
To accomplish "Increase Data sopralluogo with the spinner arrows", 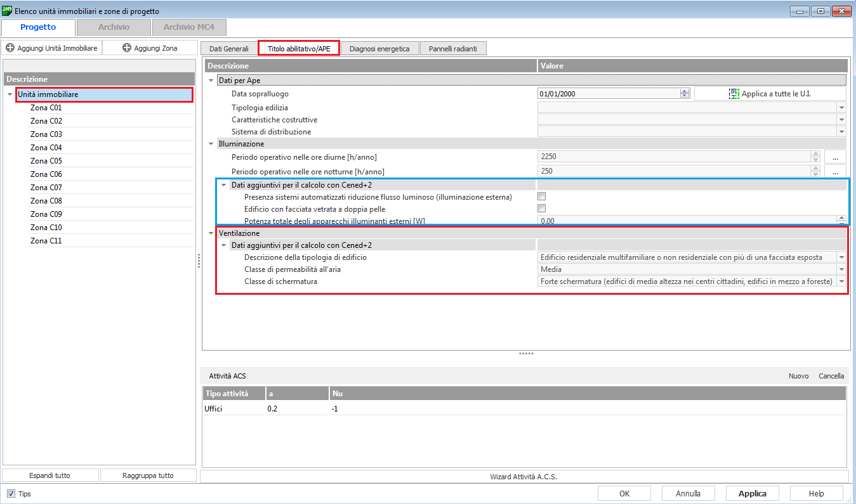I will [684, 91].
